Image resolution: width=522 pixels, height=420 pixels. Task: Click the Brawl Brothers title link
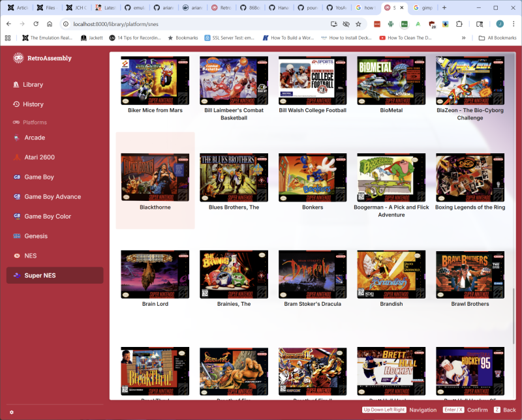coord(470,304)
